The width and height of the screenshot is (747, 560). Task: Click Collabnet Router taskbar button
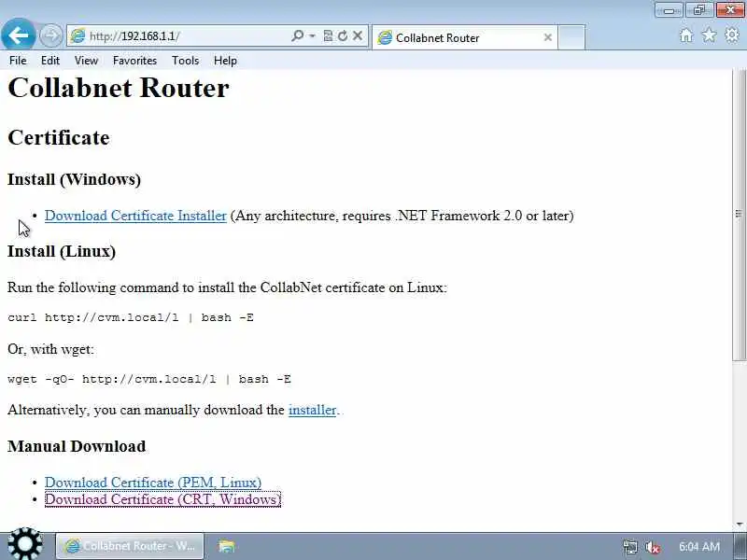coord(130,546)
